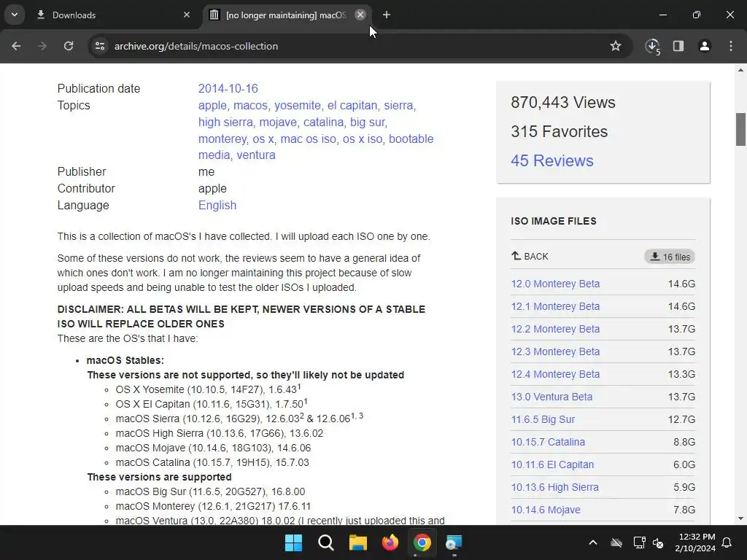The image size is (747, 560).
Task: Open the OneDrive cloud tray icon
Action: pos(616,542)
